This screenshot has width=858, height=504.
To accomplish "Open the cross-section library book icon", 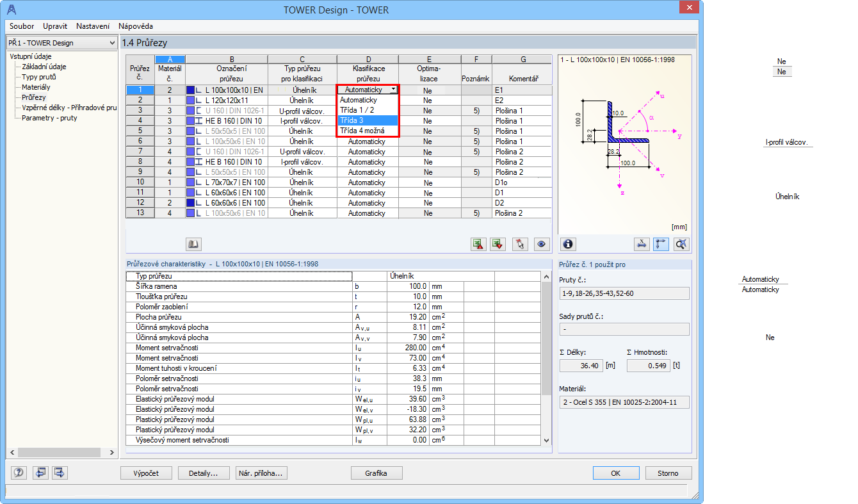I will click(193, 243).
